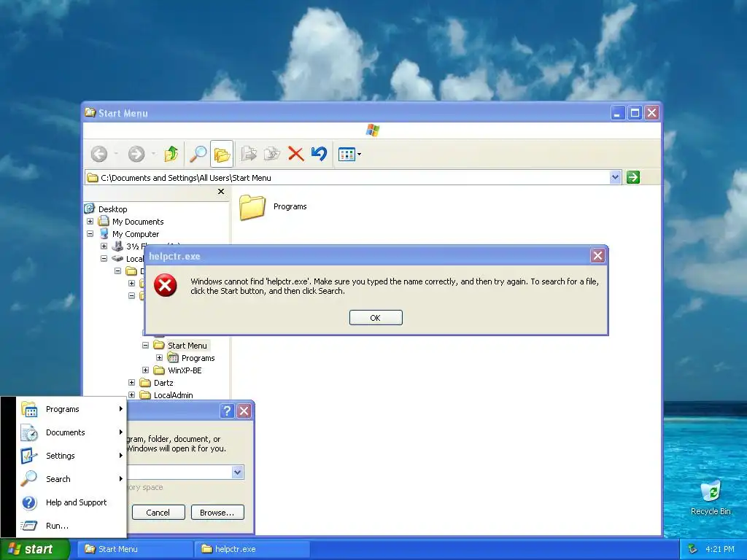This screenshot has width=747, height=560.
Task: Select Programs folder in the tree
Action: click(x=198, y=357)
